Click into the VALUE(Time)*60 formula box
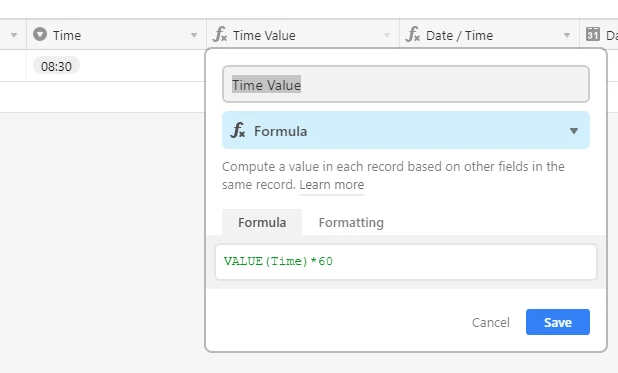The height and width of the screenshot is (373, 618). click(x=406, y=262)
